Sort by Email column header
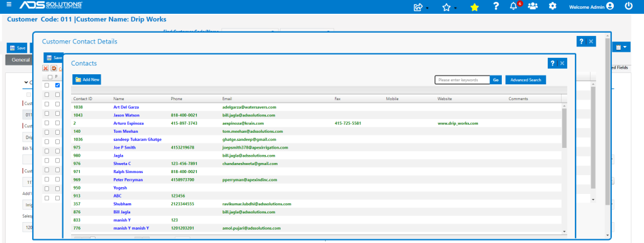This screenshot has width=644, height=243. tap(227, 99)
